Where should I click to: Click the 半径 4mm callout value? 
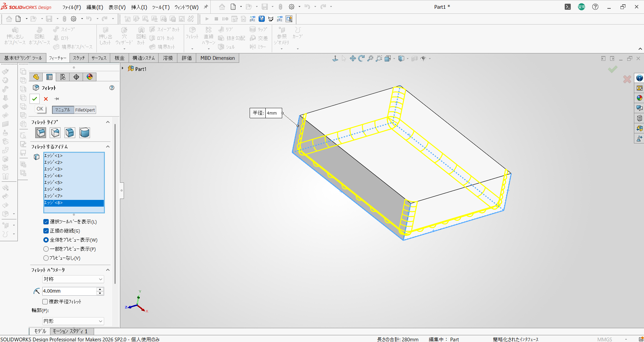tap(273, 113)
